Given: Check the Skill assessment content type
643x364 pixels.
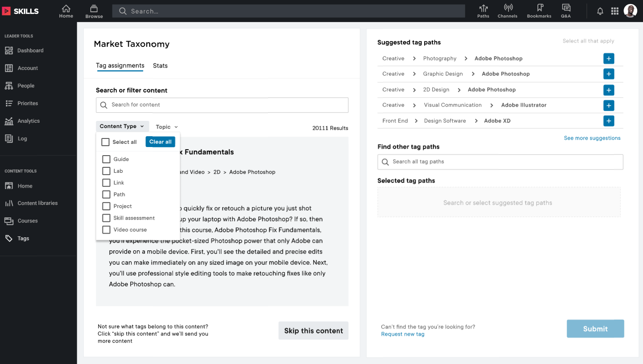Looking at the screenshot, I should click(x=106, y=218).
